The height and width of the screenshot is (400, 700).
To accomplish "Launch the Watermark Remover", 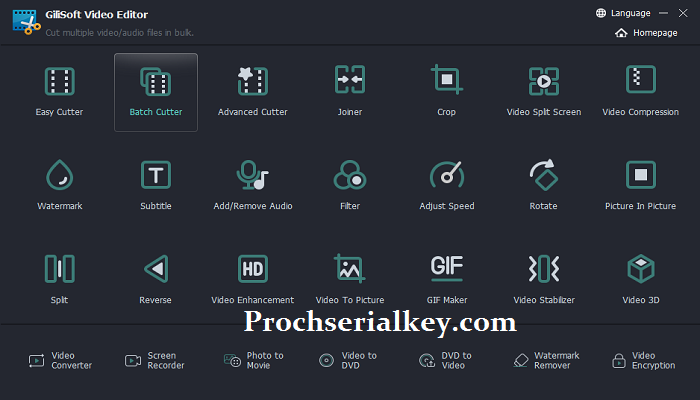I will pos(546,360).
